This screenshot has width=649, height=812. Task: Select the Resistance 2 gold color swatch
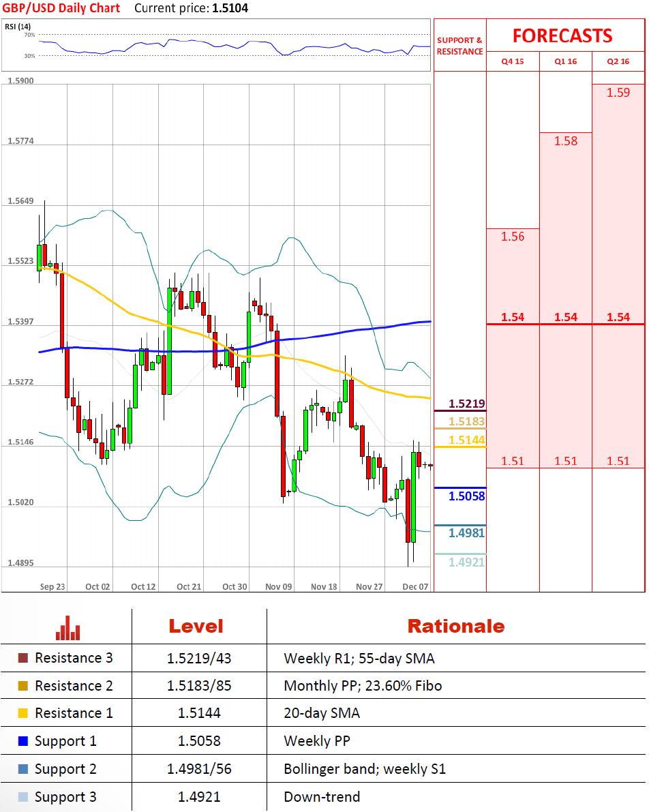point(22,686)
